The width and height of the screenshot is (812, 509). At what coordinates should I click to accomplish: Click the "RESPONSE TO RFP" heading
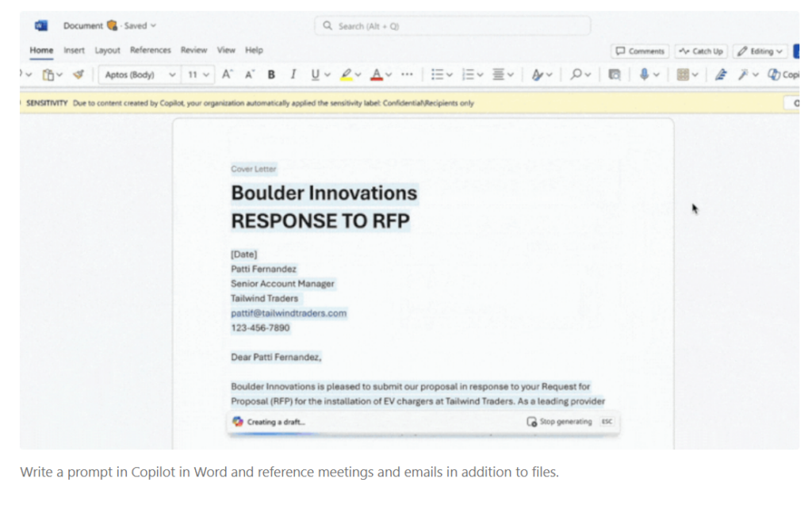[x=320, y=221]
